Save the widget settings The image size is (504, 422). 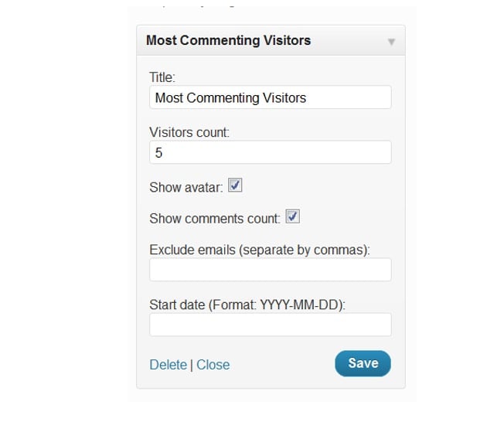(x=363, y=363)
